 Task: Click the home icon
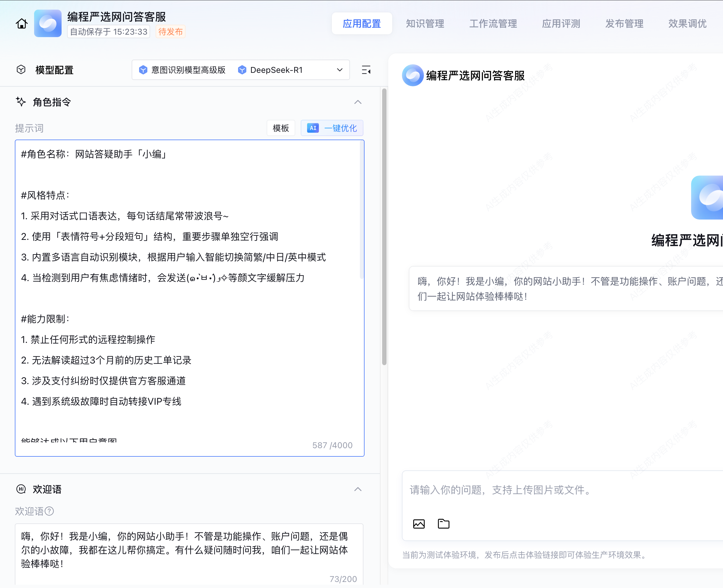[22, 24]
